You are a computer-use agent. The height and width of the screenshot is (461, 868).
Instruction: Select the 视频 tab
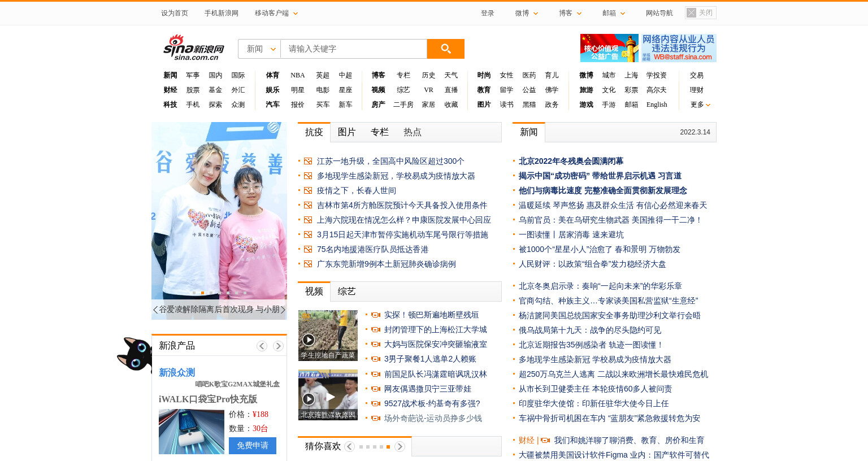tap(314, 292)
